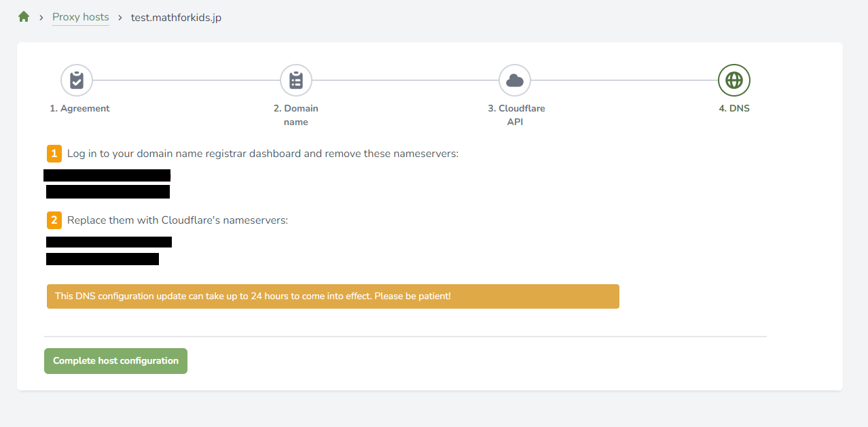Go to the '3. Cloudflare API' step label

point(516,115)
